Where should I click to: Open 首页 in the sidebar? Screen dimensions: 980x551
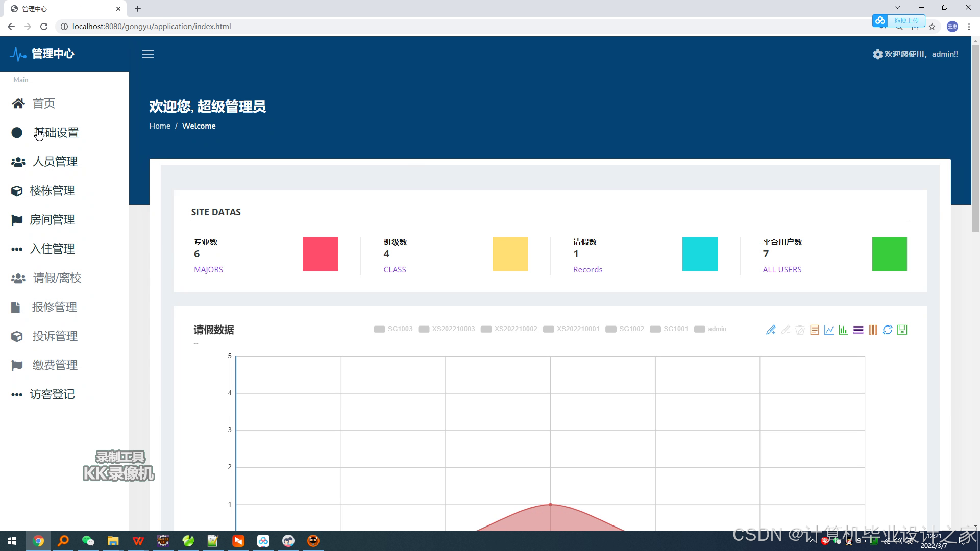point(43,104)
